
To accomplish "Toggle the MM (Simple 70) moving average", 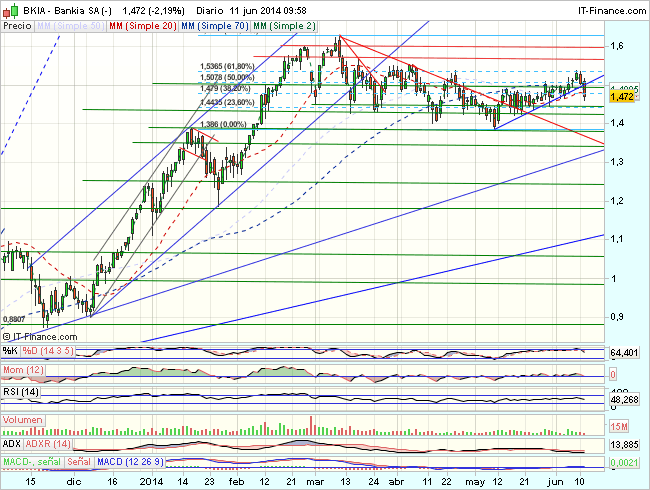I will point(214,24).
